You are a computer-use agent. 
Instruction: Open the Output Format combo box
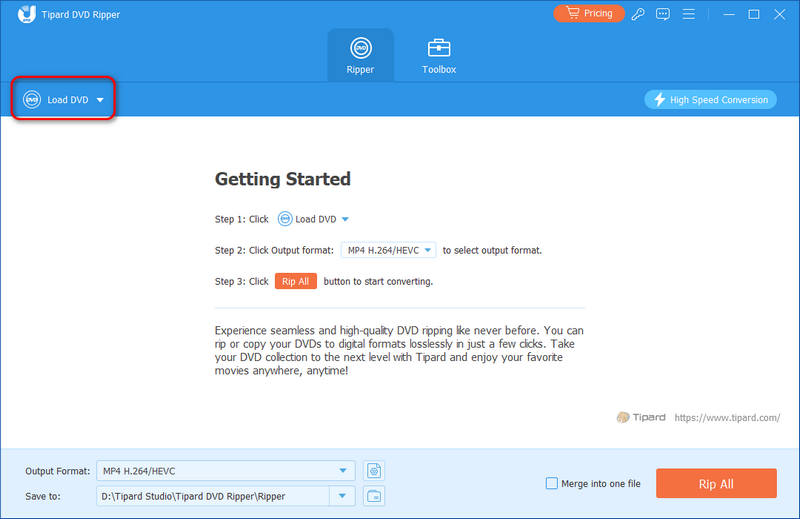(x=226, y=471)
